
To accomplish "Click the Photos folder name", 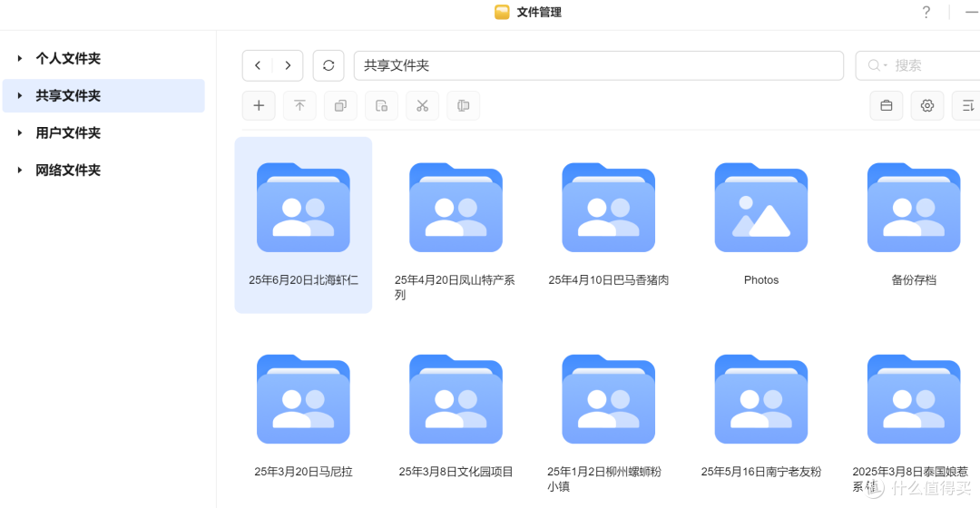I will 761,280.
